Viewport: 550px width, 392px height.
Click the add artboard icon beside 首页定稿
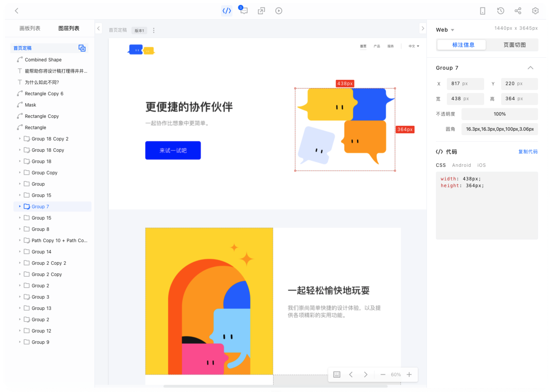82,48
